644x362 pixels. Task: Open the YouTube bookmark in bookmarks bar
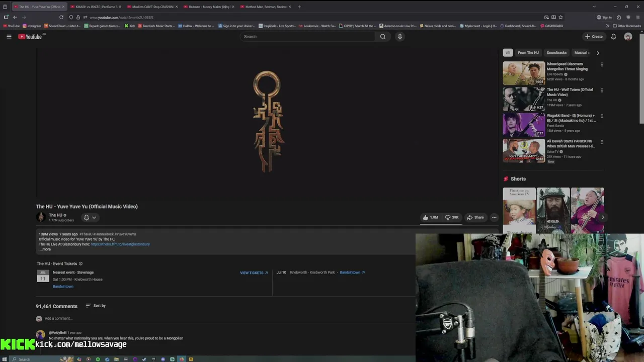coord(11,26)
